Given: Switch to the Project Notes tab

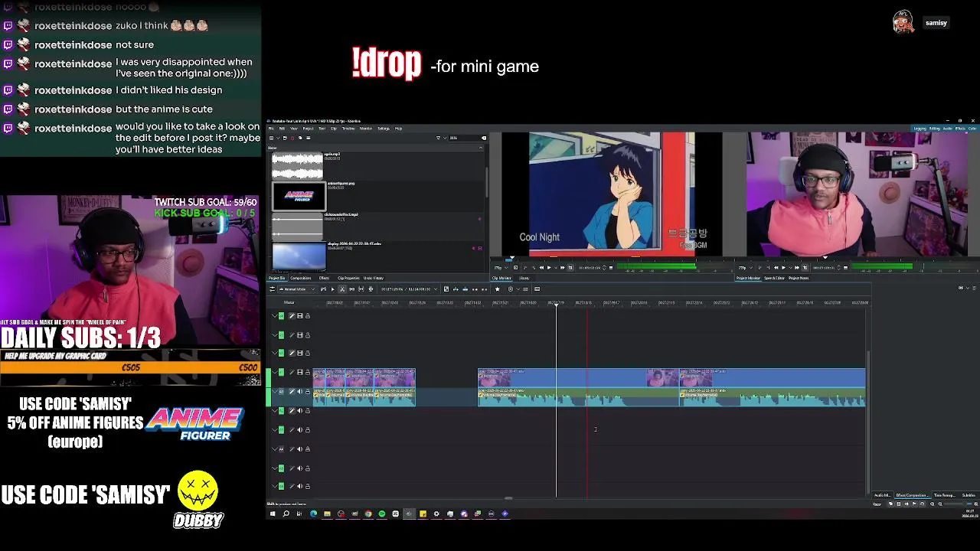Looking at the screenshot, I should 799,278.
